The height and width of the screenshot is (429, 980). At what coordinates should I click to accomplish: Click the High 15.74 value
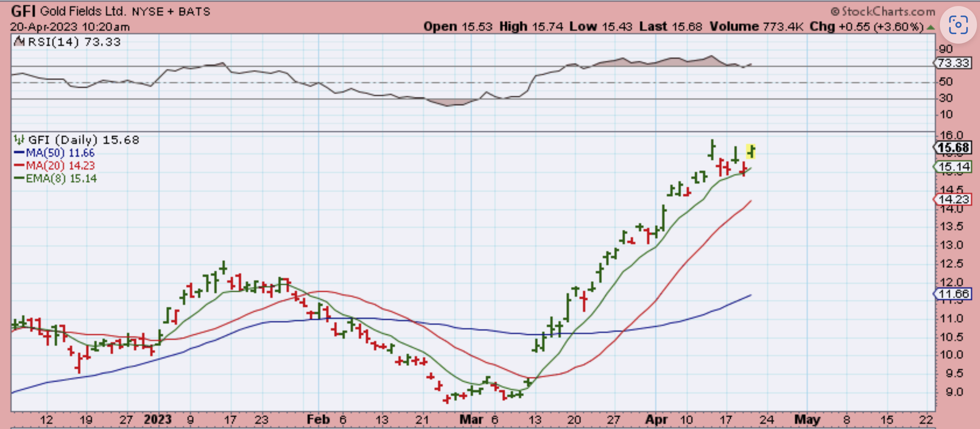531,26
